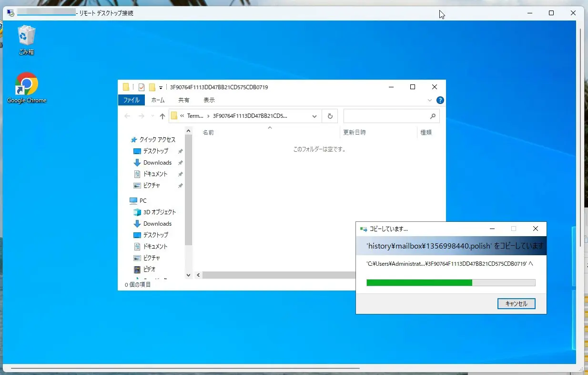The image size is (588, 375).
Task: Open Google Chrome desktop shortcut
Action: pos(27,85)
